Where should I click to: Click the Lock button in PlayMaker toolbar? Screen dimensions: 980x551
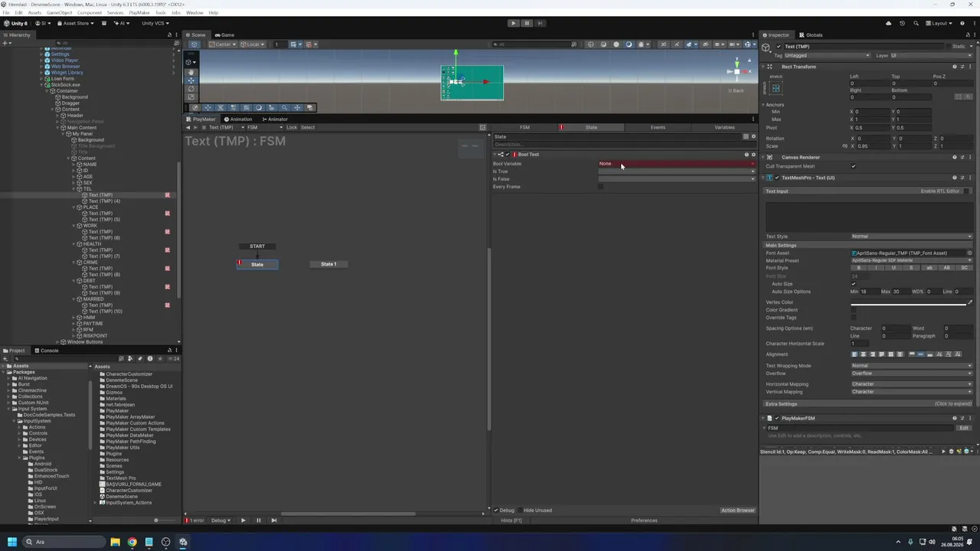click(x=292, y=127)
